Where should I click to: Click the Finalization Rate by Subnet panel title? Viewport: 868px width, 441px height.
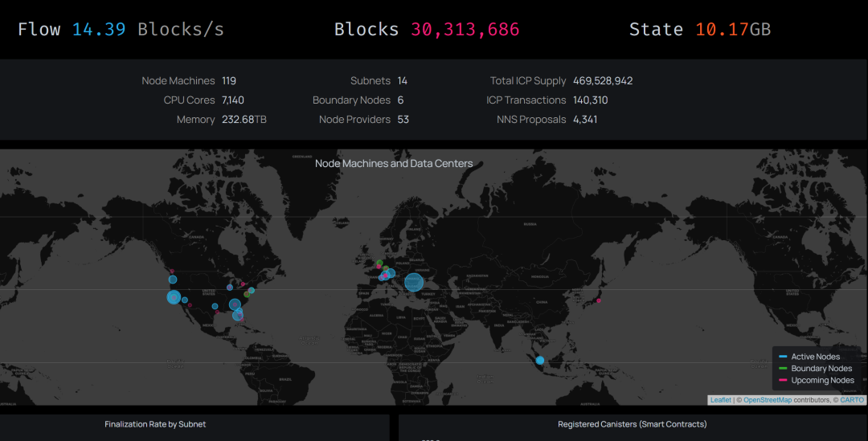coord(155,424)
